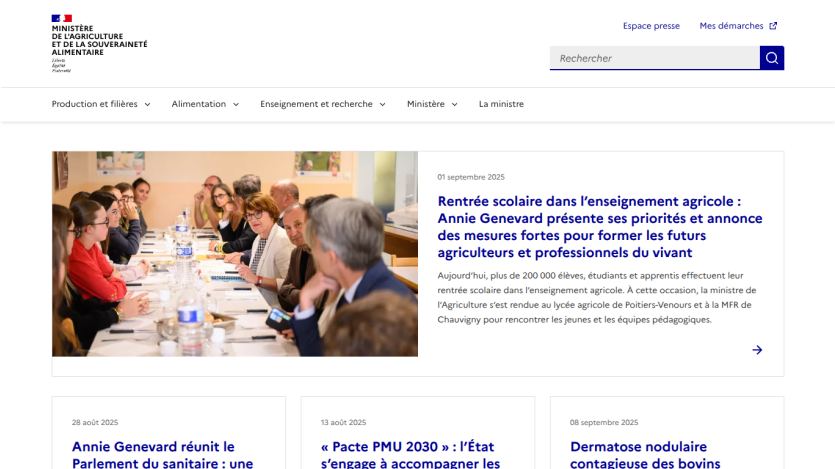Click the Ministère de l'Agriculture logo
The image size is (835, 469).
pos(100,43)
